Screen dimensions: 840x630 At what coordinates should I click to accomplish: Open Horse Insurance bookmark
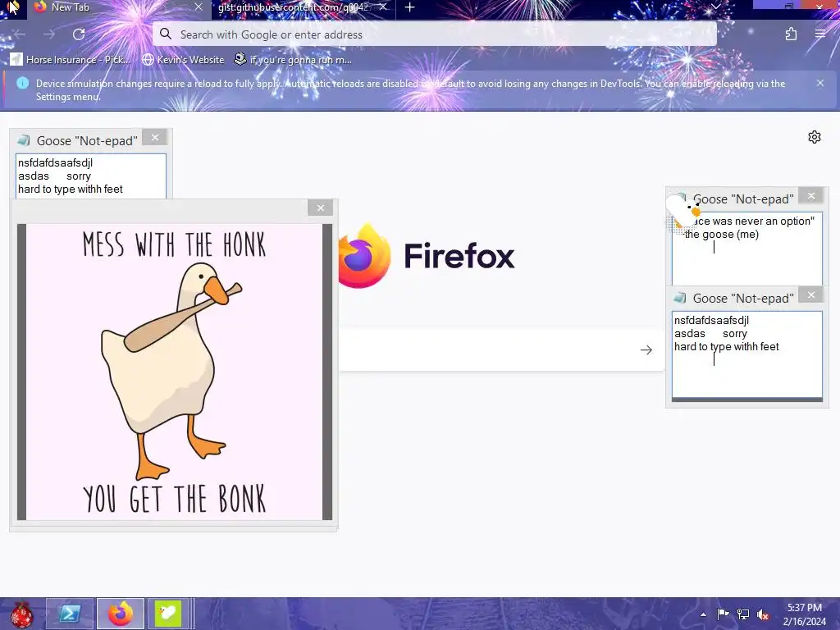(71, 60)
